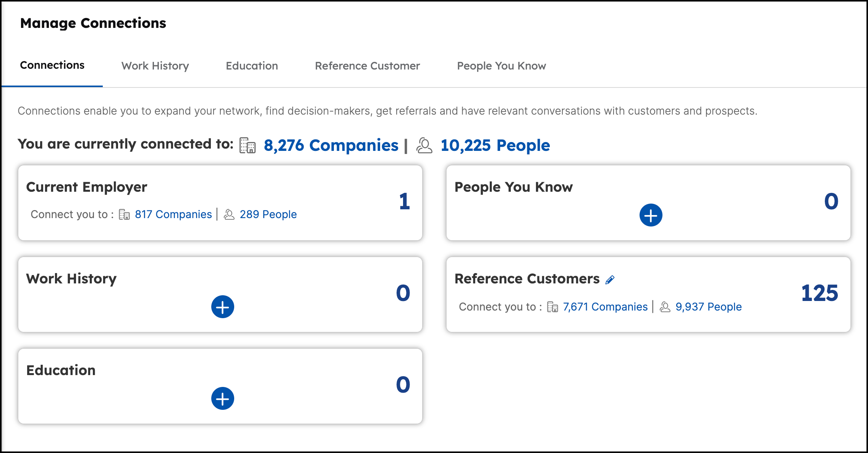Select the Education card title

tap(61, 370)
